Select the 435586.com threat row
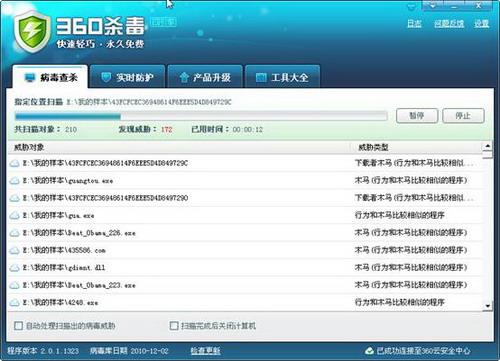The width and height of the screenshot is (500, 361). 245,250
